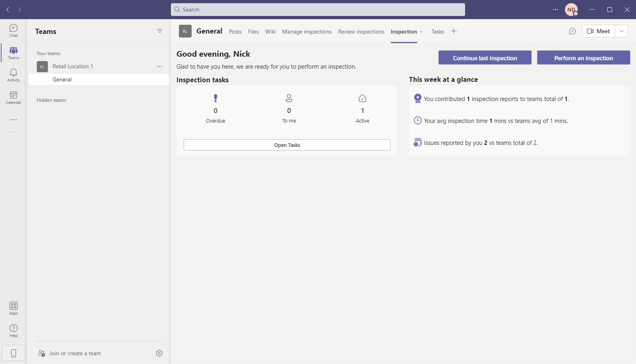Add a new tab with the plus icon
This screenshot has height=364, width=636.
454,31
